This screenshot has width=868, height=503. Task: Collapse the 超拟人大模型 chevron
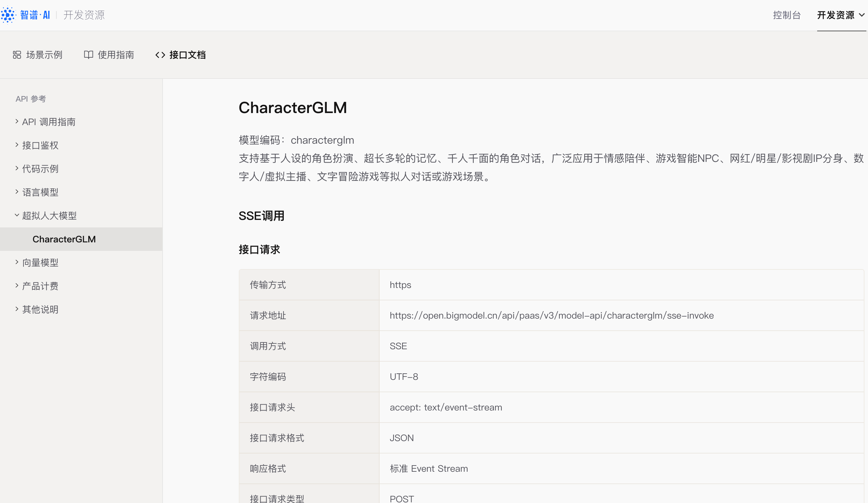coord(17,215)
